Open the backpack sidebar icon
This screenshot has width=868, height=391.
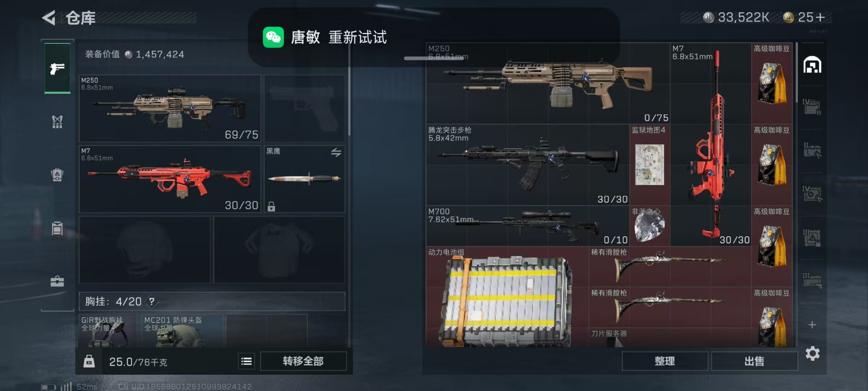pyautogui.click(x=57, y=175)
